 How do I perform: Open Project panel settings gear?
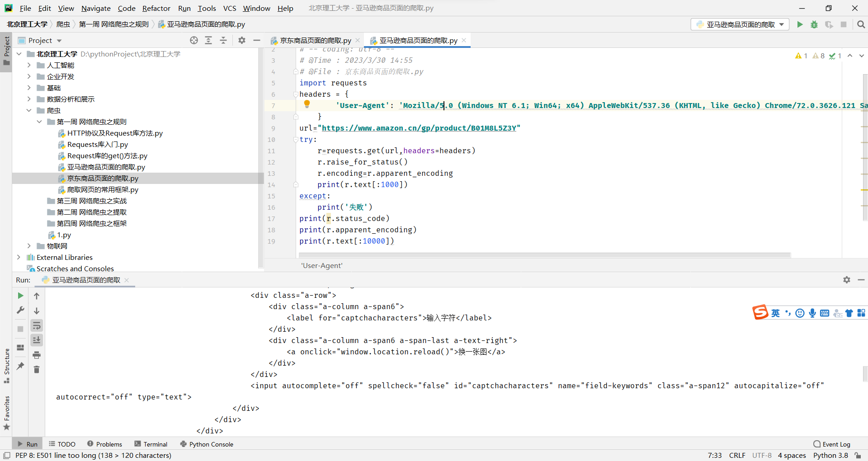click(x=242, y=40)
